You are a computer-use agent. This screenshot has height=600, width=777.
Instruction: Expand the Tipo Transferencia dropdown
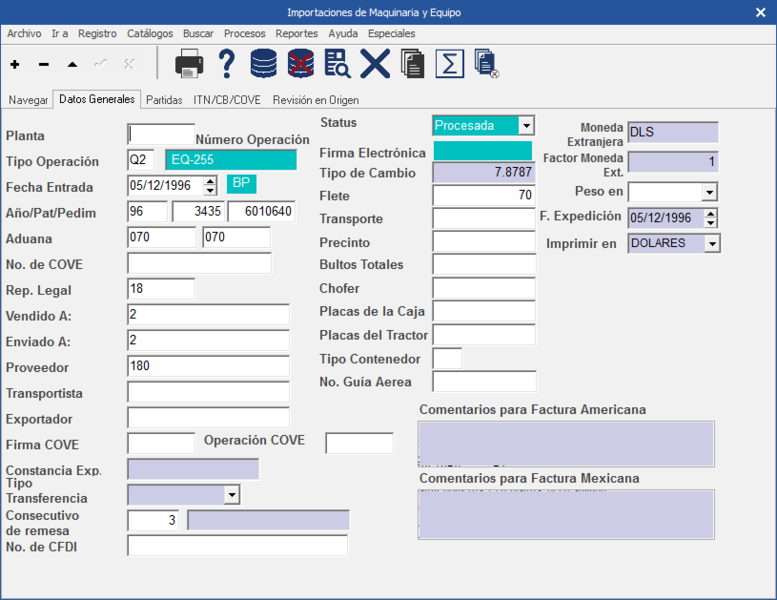(231, 495)
